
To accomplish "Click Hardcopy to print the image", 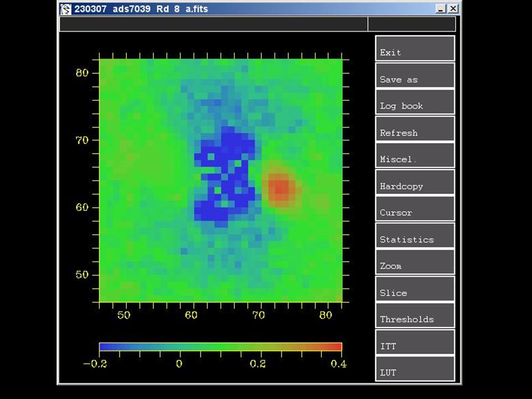I will click(x=415, y=182).
